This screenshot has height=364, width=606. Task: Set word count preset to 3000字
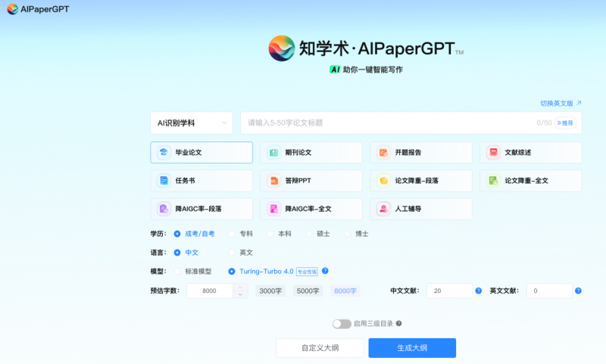(270, 291)
